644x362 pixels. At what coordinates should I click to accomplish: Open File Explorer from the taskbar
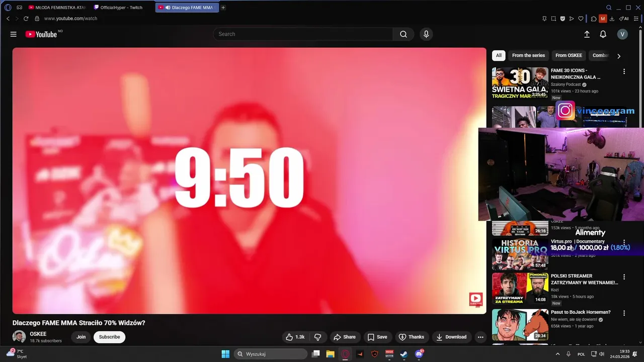(330, 354)
